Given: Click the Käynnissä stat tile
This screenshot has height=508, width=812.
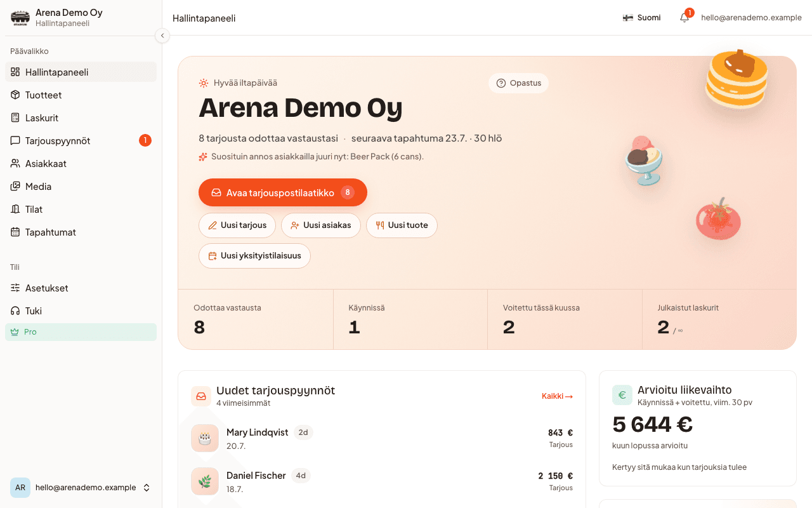Looking at the screenshot, I should [x=410, y=319].
